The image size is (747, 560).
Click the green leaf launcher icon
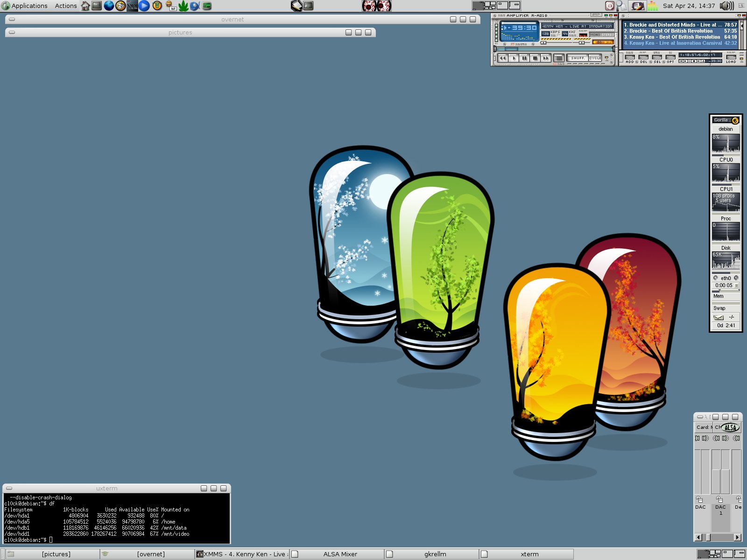click(x=183, y=6)
